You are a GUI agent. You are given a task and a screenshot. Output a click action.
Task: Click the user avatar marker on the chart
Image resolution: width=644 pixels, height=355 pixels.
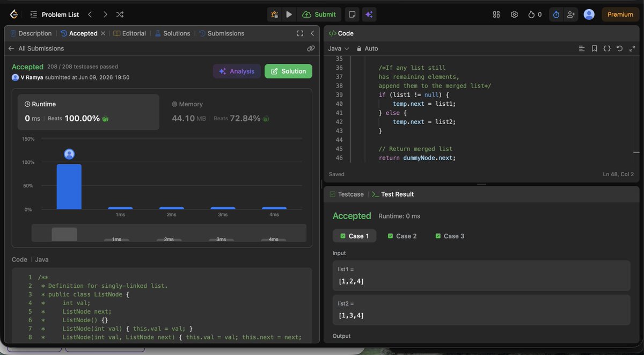pyautogui.click(x=69, y=154)
